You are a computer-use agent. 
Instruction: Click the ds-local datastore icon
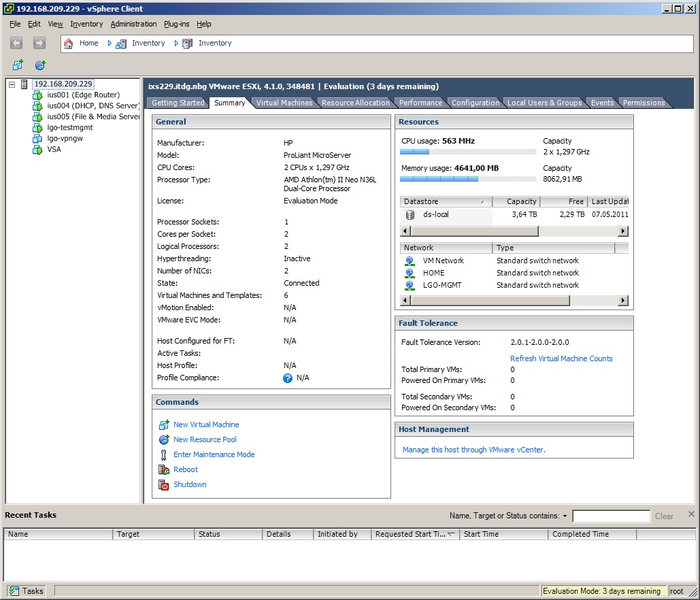(410, 215)
